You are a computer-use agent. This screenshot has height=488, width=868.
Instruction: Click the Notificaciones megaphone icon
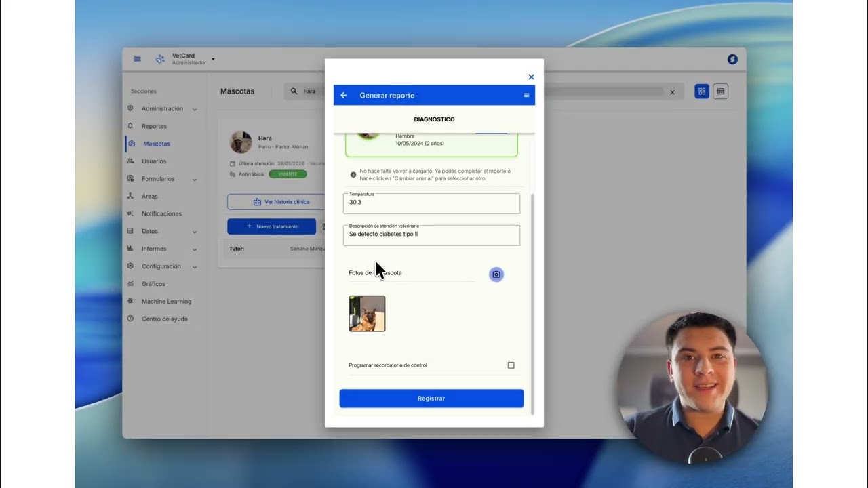point(130,213)
